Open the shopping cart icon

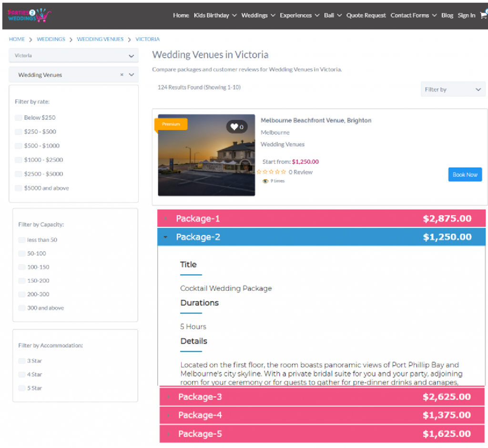[484, 15]
